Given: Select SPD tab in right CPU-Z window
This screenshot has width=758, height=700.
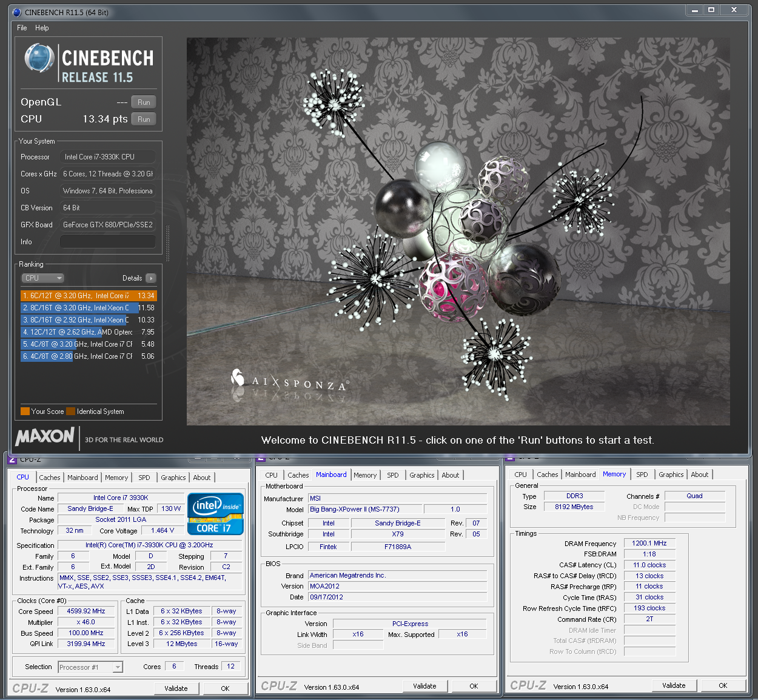Looking at the screenshot, I should coord(642,475).
